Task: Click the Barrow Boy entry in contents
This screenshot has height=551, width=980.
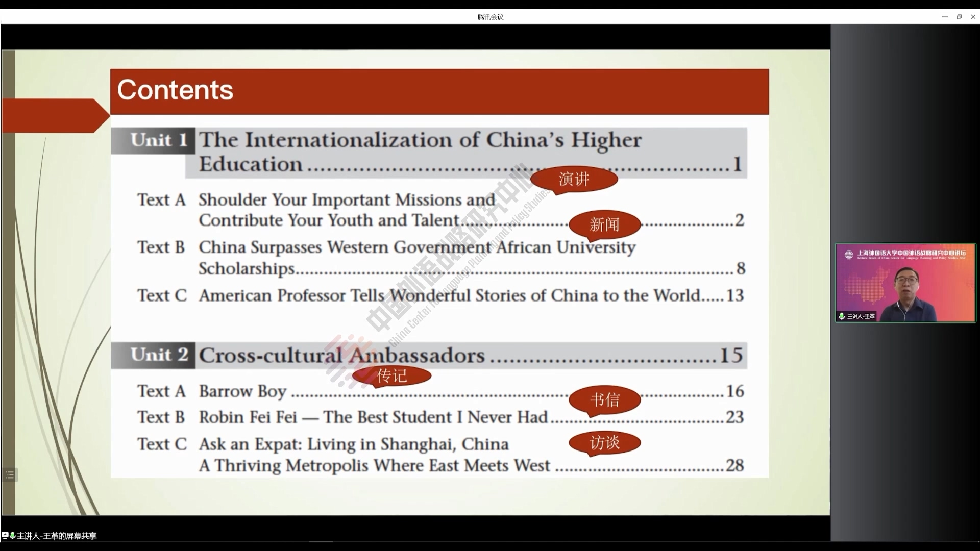Action: (242, 391)
